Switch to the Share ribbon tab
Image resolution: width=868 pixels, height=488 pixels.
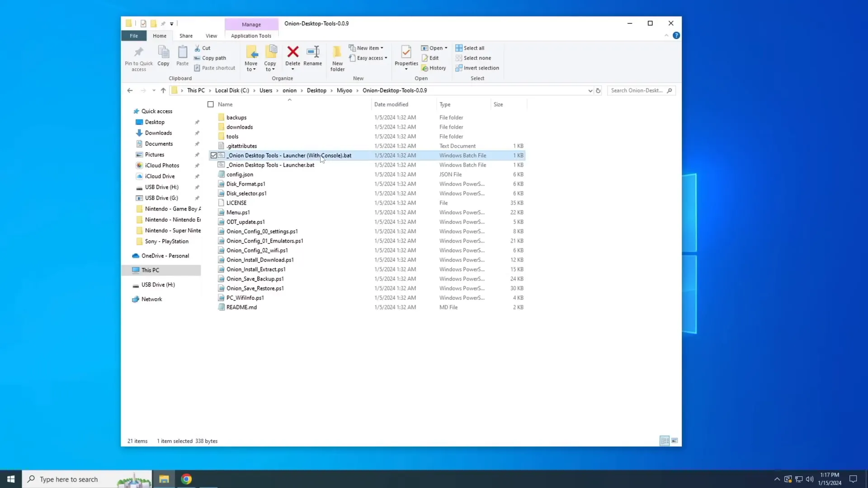(186, 36)
